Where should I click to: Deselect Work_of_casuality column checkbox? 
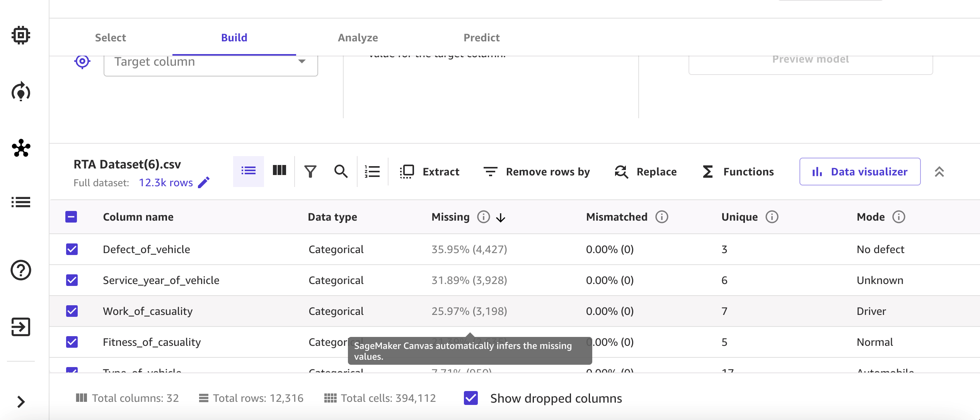pos(72,311)
